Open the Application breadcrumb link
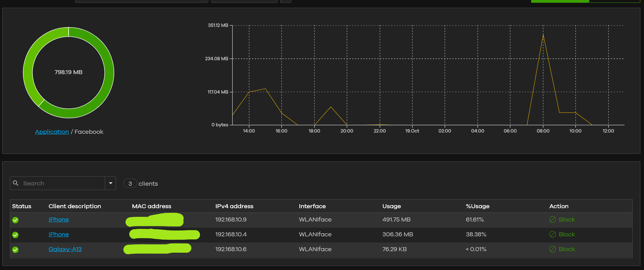The width and height of the screenshot is (644, 270). click(x=52, y=132)
